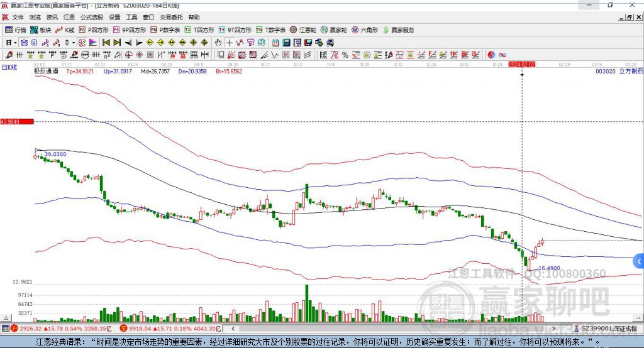This screenshot has width=644, height=348.
Task: Click the blue floating arrow button on right edge
Action: pos(638,261)
